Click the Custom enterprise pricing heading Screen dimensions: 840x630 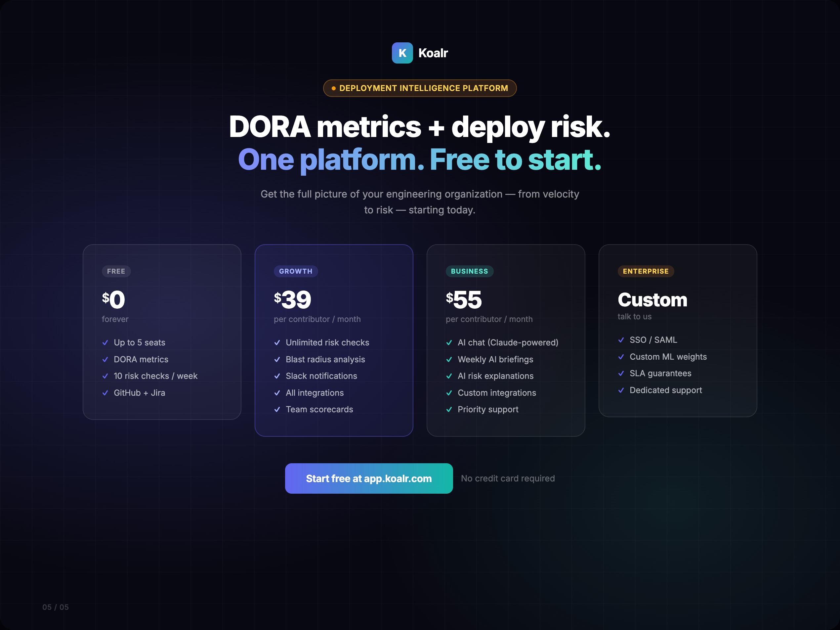click(652, 300)
